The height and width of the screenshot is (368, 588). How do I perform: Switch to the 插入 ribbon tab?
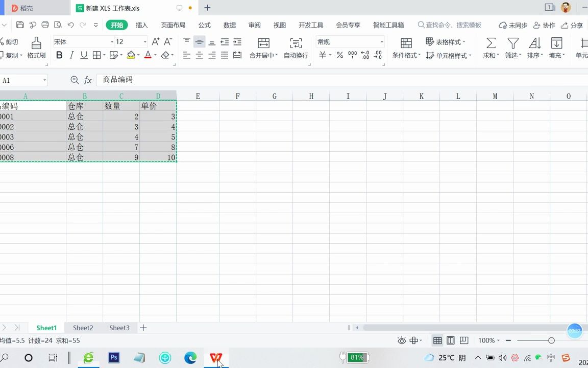tap(141, 25)
